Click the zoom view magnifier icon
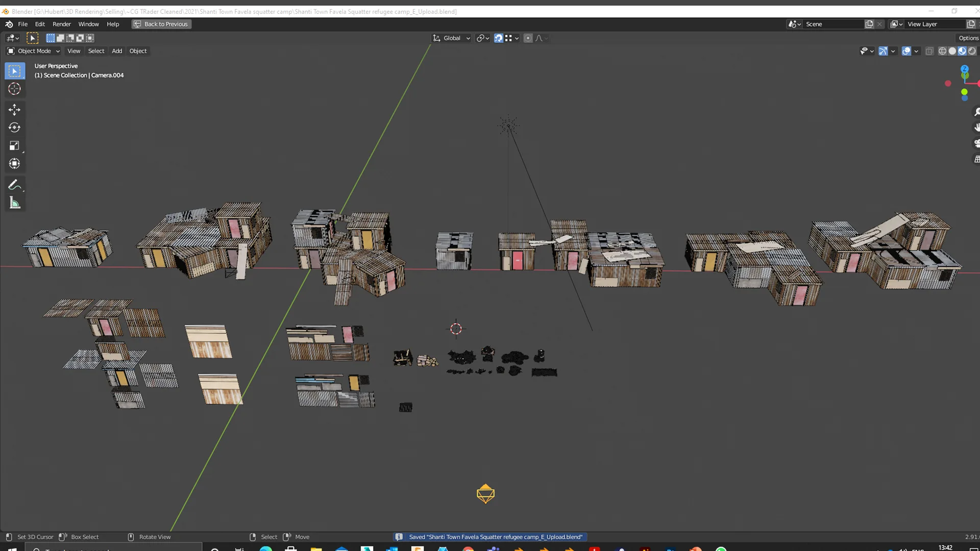980x551 pixels. pyautogui.click(x=976, y=112)
